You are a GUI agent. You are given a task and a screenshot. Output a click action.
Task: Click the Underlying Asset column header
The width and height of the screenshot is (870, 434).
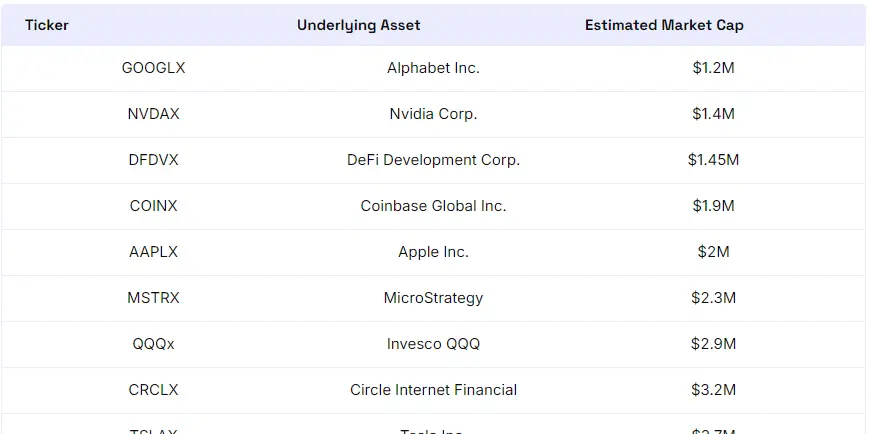(359, 25)
